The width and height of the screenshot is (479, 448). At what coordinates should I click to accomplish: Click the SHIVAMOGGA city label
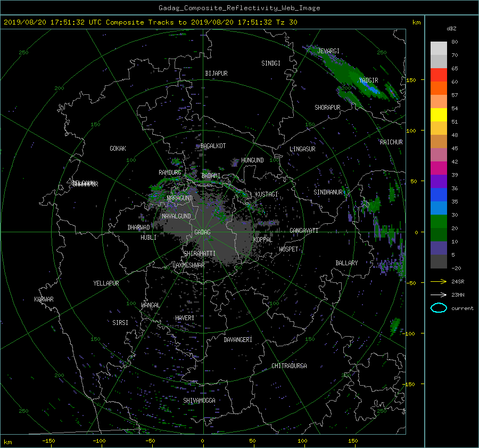click(x=199, y=400)
